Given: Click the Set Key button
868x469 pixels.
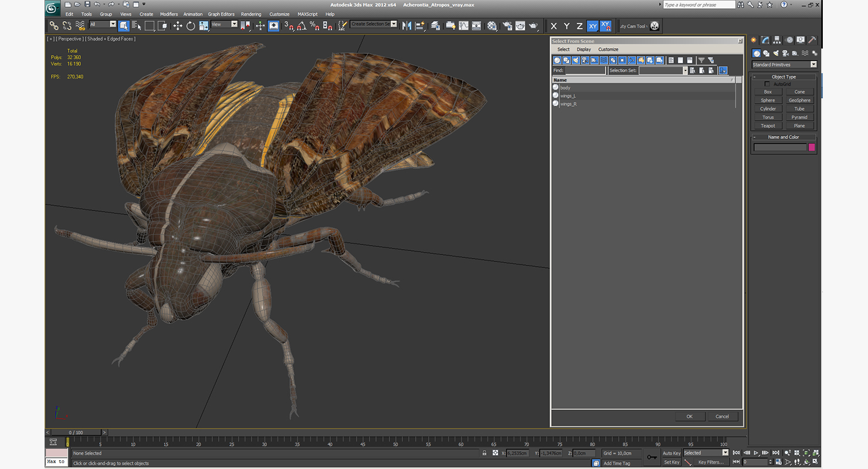Looking at the screenshot, I should [x=672, y=462].
